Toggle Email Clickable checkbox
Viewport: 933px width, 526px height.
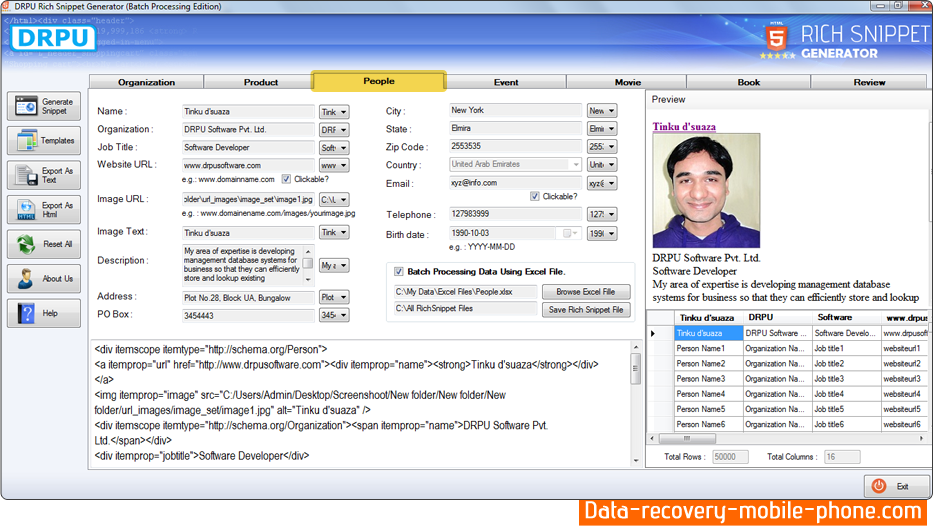click(534, 196)
